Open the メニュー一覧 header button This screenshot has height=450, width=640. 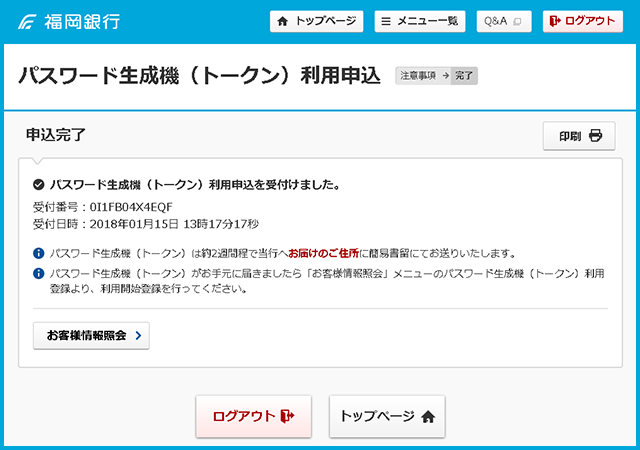[420, 21]
